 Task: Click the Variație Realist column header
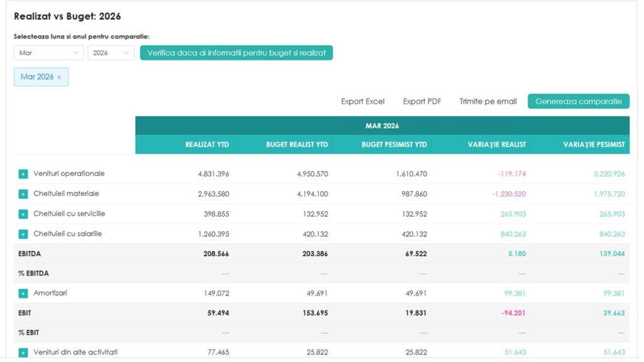point(497,145)
